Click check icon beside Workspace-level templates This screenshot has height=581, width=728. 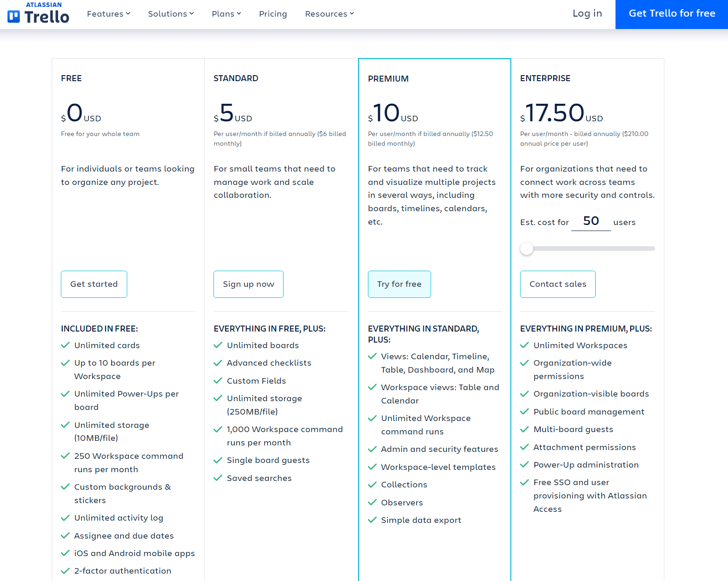pyautogui.click(x=372, y=467)
